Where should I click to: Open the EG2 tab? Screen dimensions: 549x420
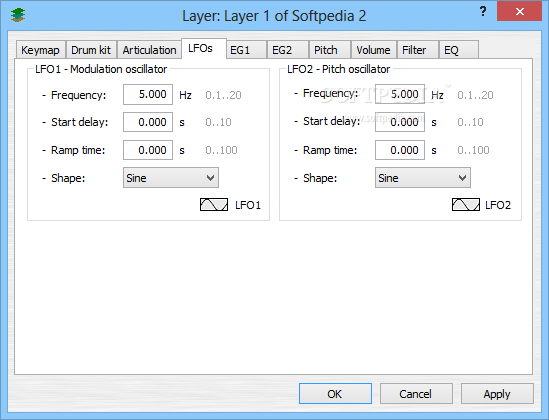(288, 50)
